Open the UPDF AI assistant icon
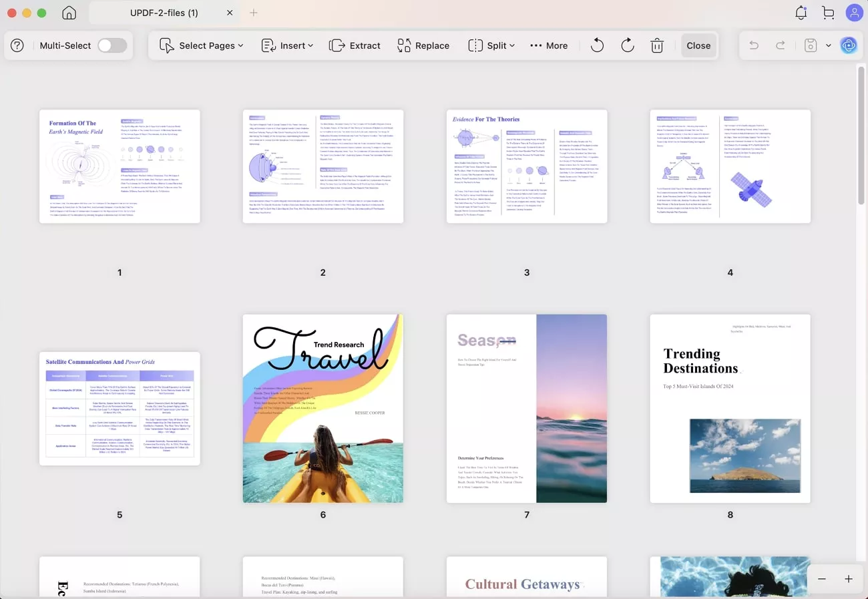 pos(849,45)
